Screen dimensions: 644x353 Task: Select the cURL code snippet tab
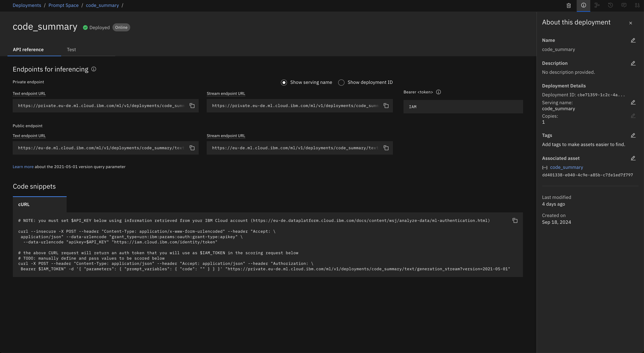[24, 204]
